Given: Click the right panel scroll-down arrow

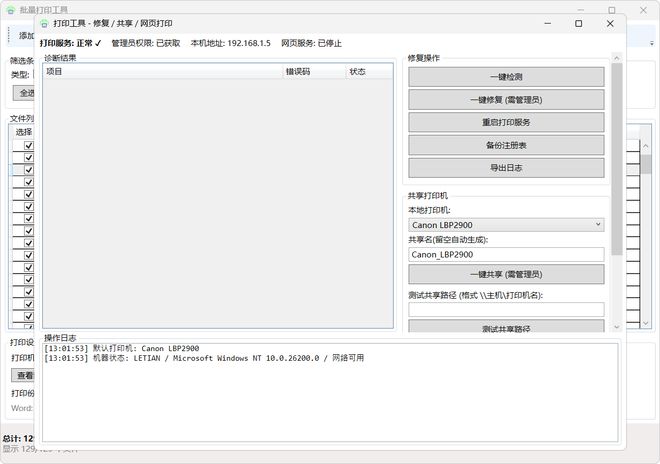Looking at the screenshot, I should coord(617,327).
